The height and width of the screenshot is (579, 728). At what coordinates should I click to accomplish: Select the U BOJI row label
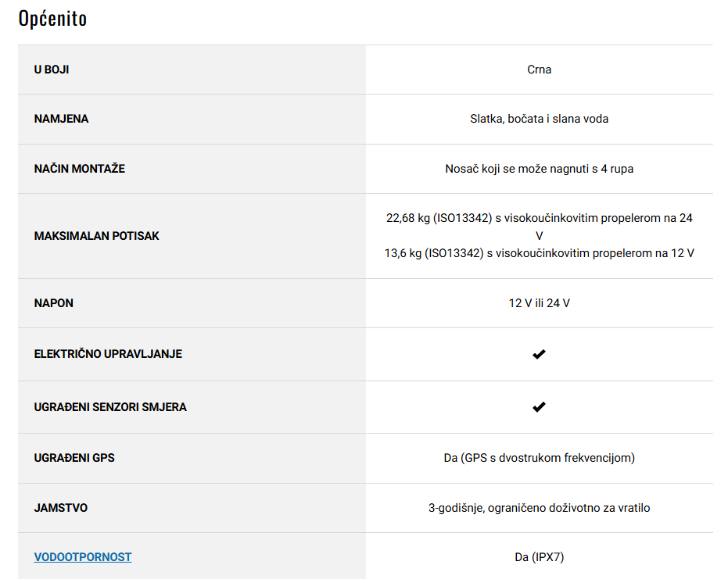pyautogui.click(x=52, y=70)
